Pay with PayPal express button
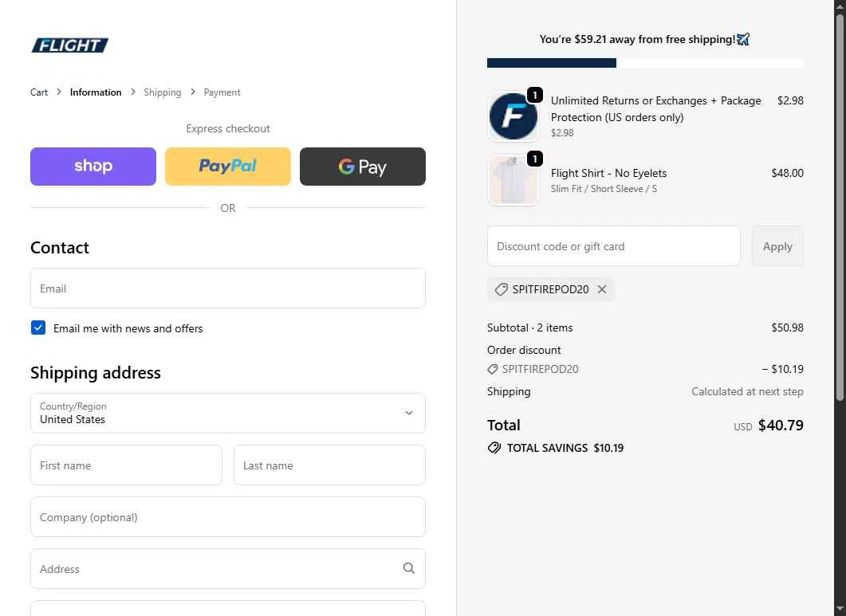This screenshot has height=616, width=846. tap(228, 167)
